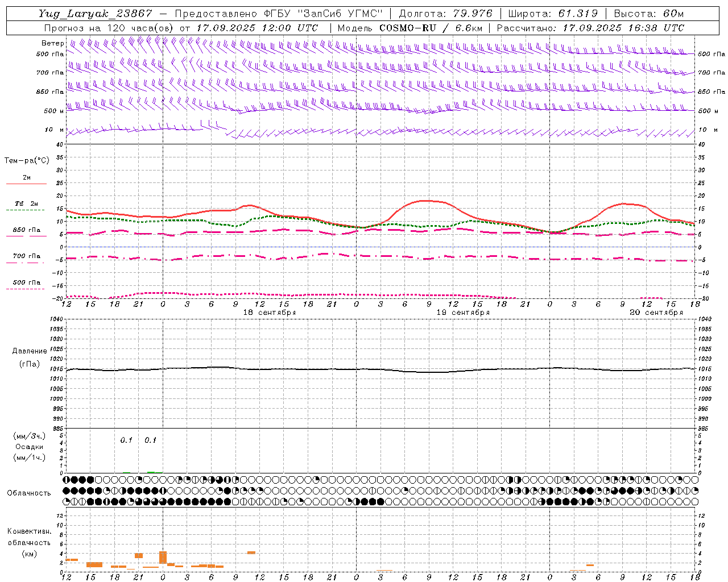Viewport: 728px width, 582px height.
Task: Click 'Рассчитано: 17.09.2025 16:38 UTC' text
Action: (x=590, y=28)
